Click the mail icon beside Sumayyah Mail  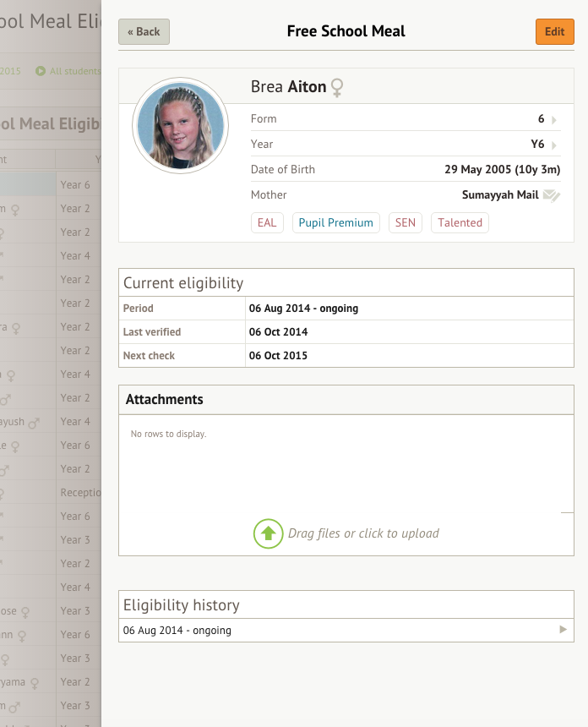pyautogui.click(x=552, y=195)
